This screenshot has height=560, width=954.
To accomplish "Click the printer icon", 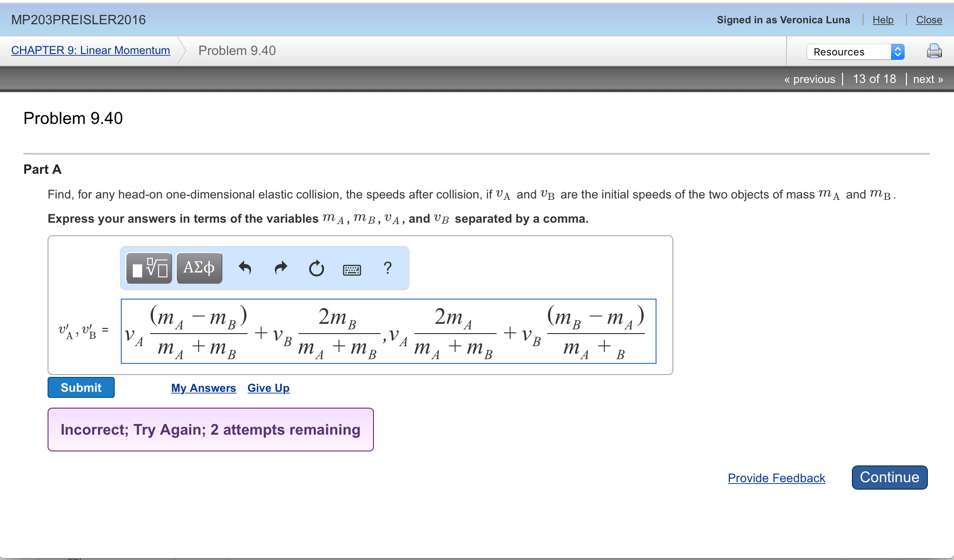I will coord(934,51).
